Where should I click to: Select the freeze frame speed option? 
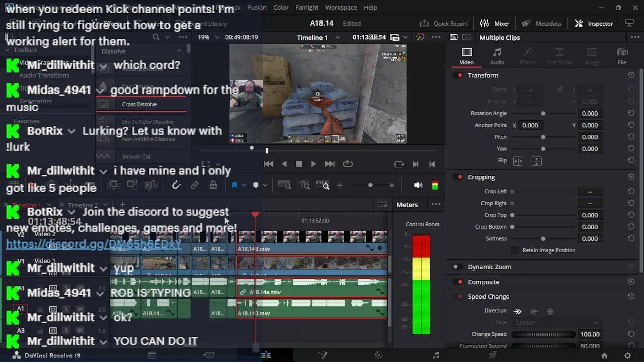[550, 311]
